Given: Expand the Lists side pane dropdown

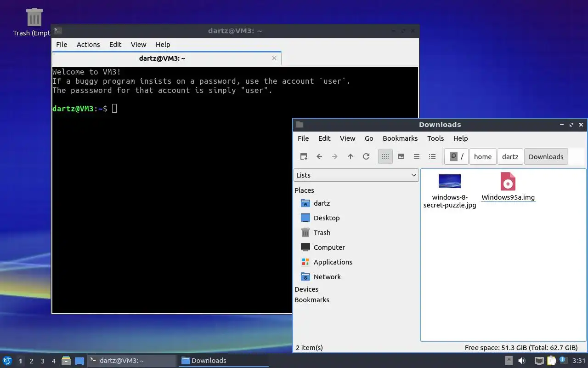Looking at the screenshot, I should tap(356, 175).
